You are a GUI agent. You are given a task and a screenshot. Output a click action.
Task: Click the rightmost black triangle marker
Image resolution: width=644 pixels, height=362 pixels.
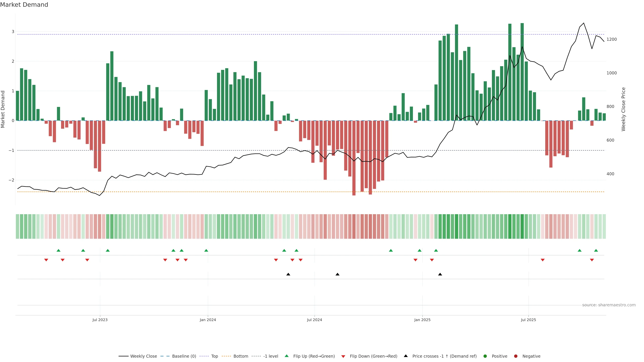[440, 274]
